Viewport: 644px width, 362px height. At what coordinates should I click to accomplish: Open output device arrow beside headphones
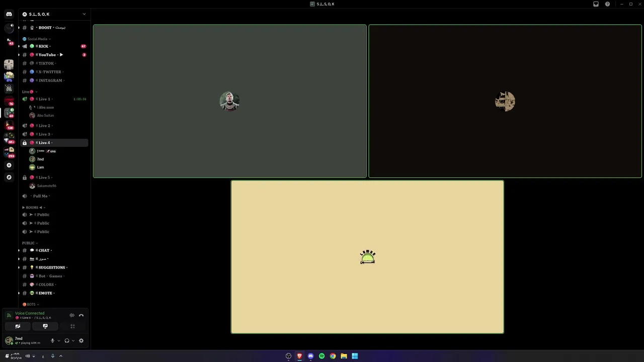pyautogui.click(x=73, y=340)
